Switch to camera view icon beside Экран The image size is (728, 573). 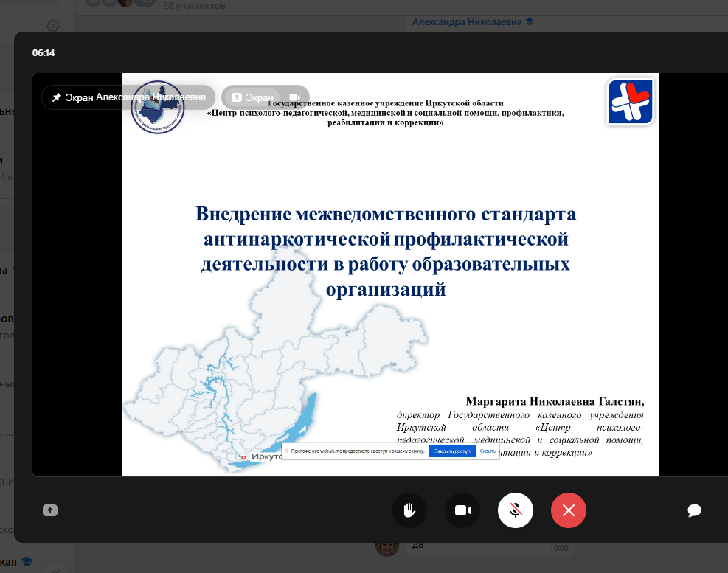pos(295,97)
